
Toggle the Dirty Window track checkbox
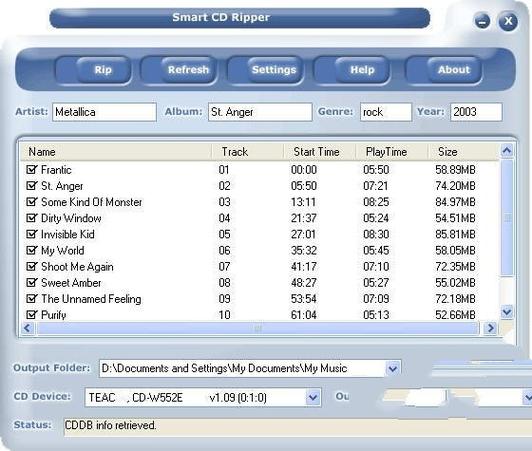pos(31,218)
